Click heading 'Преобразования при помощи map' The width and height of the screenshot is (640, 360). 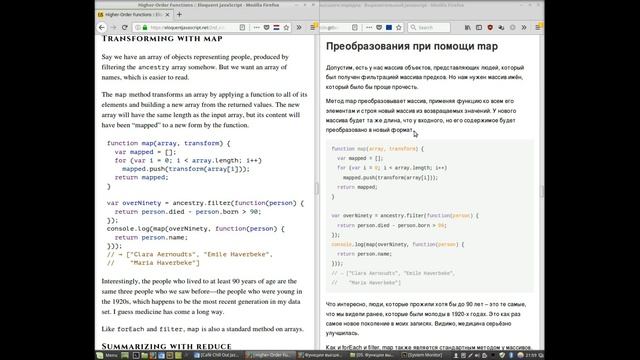tap(412, 46)
